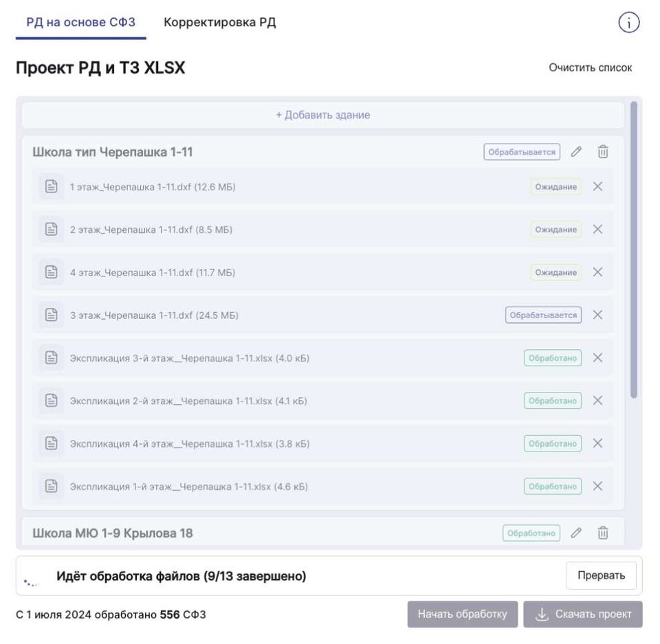Switch to Корректировка РД tab
660x644 pixels.
click(219, 23)
